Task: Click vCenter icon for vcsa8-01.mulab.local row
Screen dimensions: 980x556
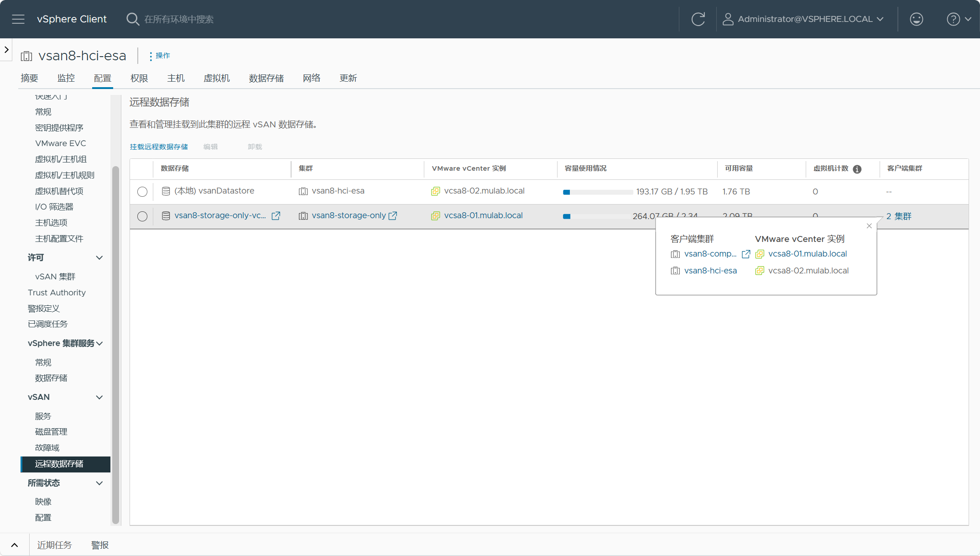Action: pyautogui.click(x=436, y=216)
